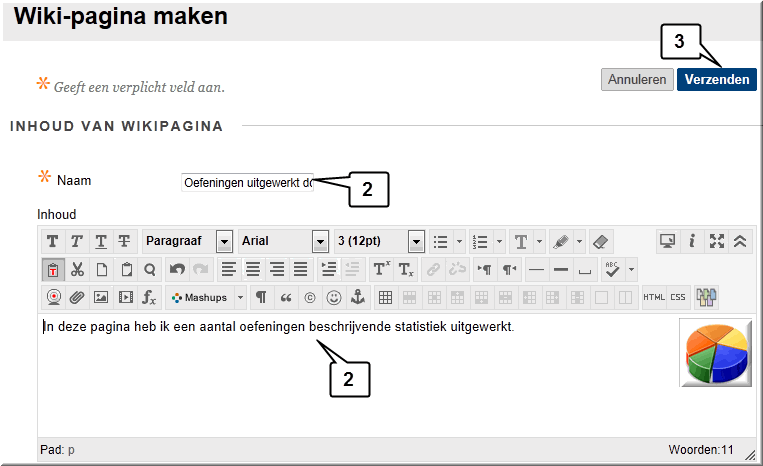Open the CSS editor

coord(677,297)
